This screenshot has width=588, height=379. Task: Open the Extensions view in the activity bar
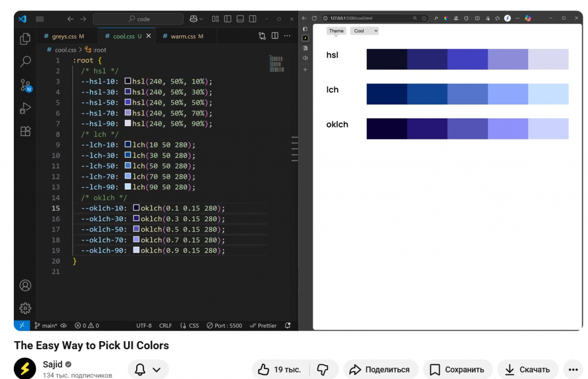(x=25, y=132)
